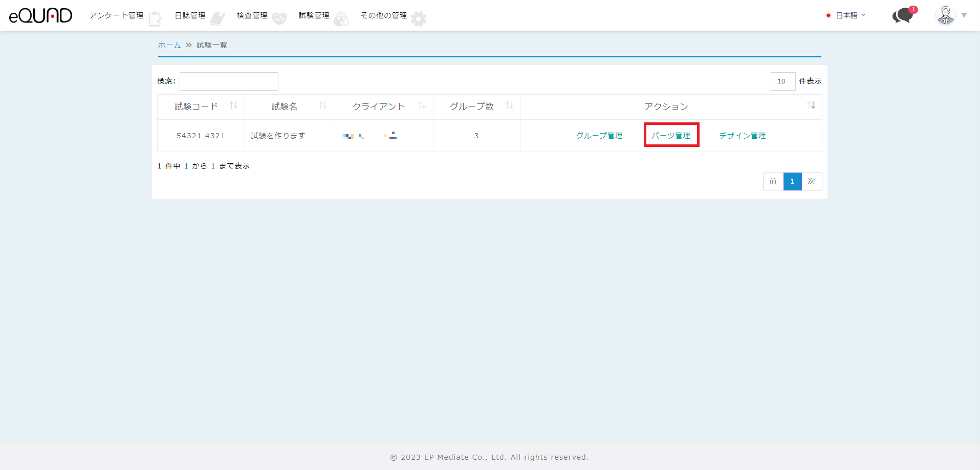Open グループ管理 for the trial

599,136
